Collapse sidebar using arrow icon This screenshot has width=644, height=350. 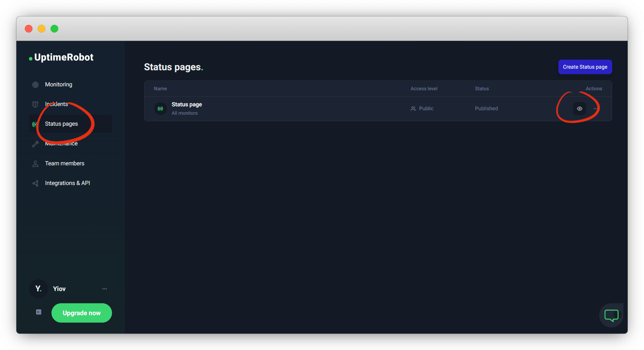[x=39, y=312]
